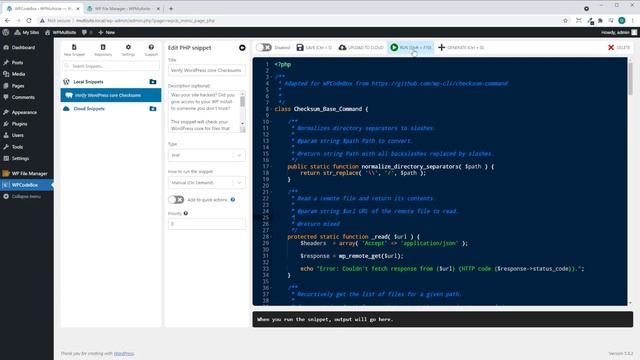Click the Upload to Cloud icon
Viewport: 640px width, 360px height.
pyautogui.click(x=342, y=47)
